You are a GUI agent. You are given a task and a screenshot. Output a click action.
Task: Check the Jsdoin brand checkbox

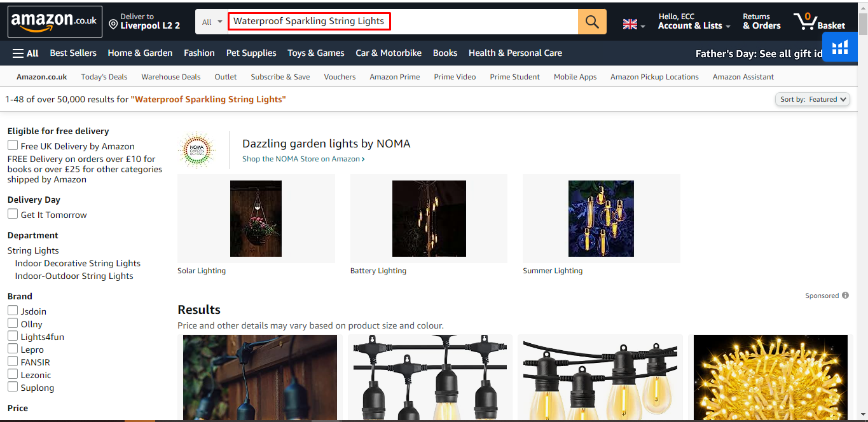coord(13,311)
